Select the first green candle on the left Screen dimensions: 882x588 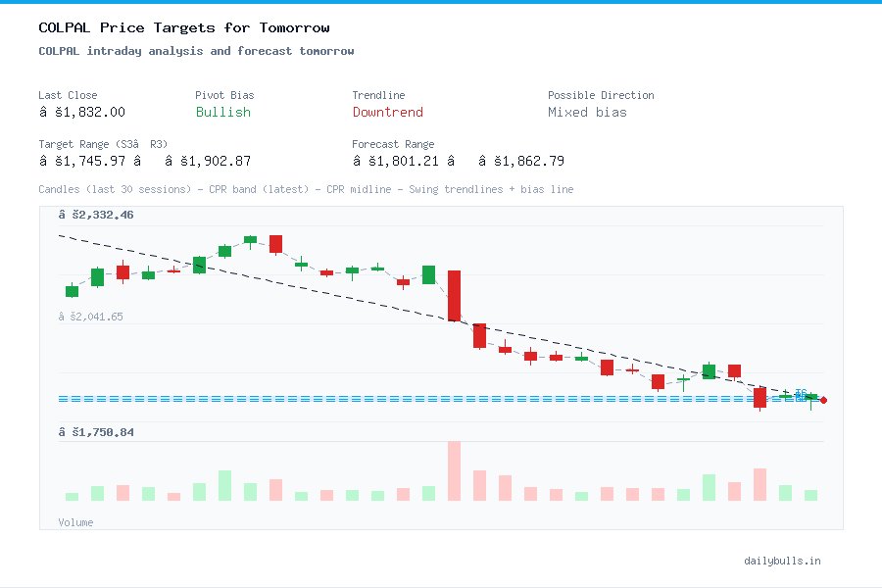(71, 291)
